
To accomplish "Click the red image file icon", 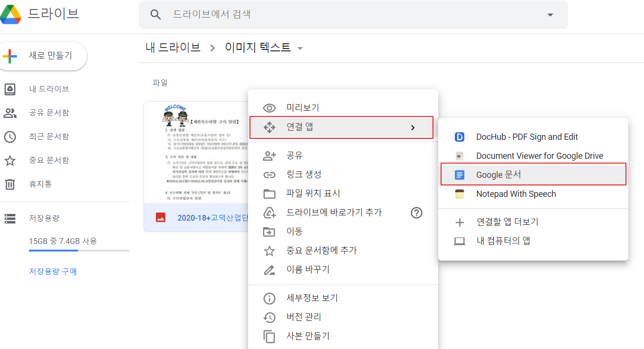I will point(161,218).
